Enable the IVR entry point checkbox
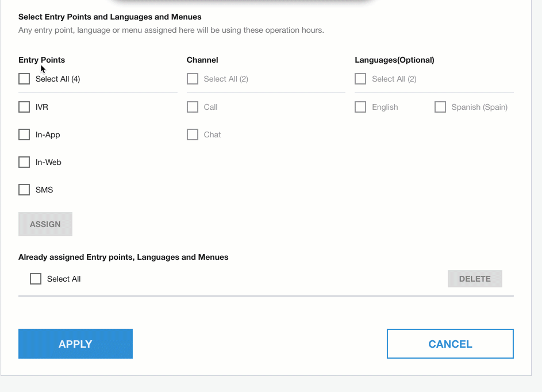Screen dimensions: 542x392 pyautogui.click(x=24, y=106)
